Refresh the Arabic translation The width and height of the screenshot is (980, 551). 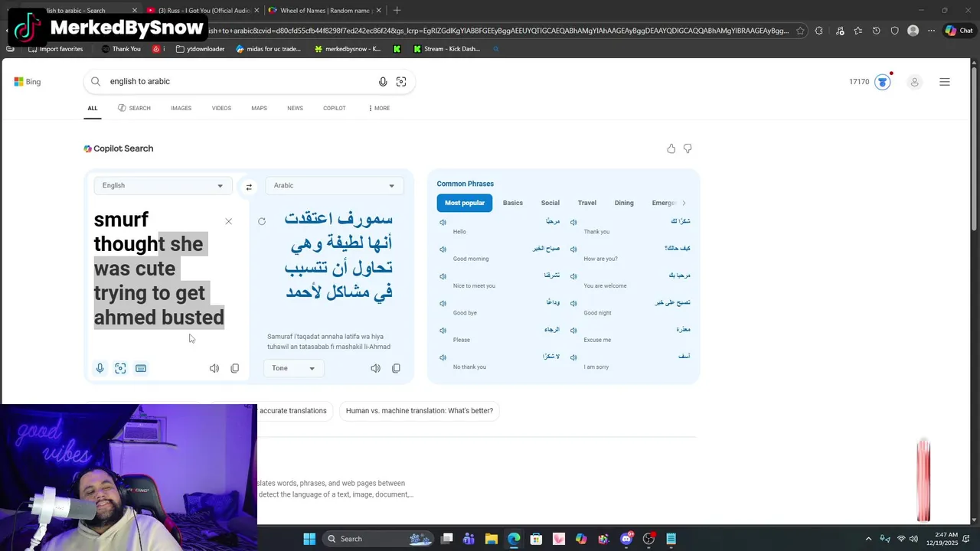point(262,221)
